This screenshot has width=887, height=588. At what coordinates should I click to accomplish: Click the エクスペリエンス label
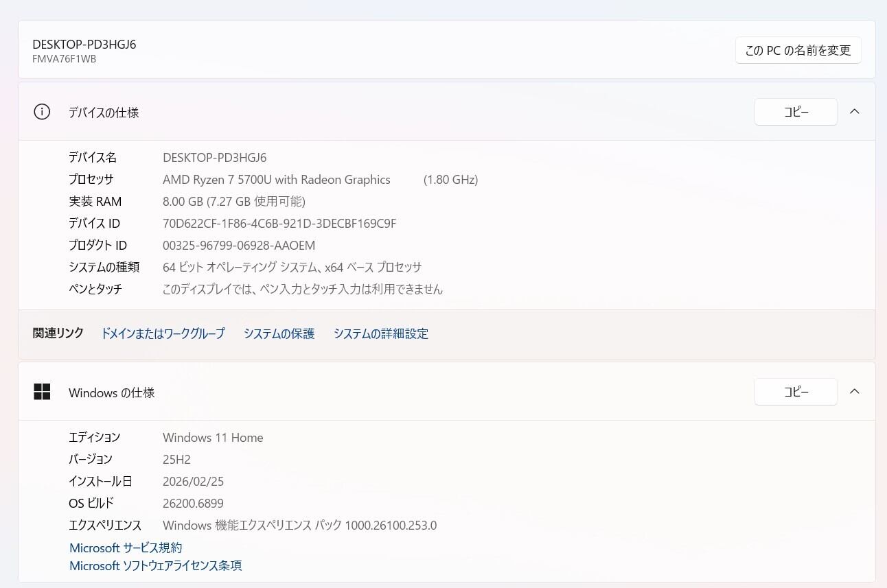(x=105, y=526)
